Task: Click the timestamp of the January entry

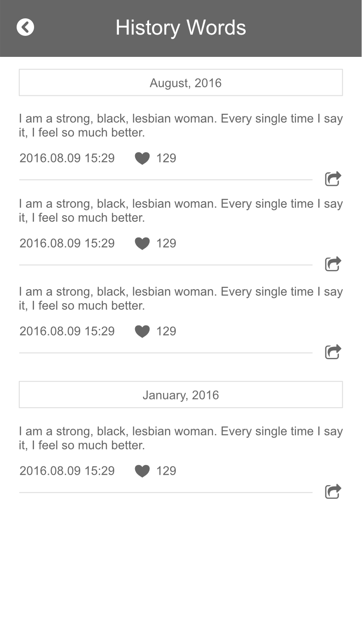Action: (67, 471)
